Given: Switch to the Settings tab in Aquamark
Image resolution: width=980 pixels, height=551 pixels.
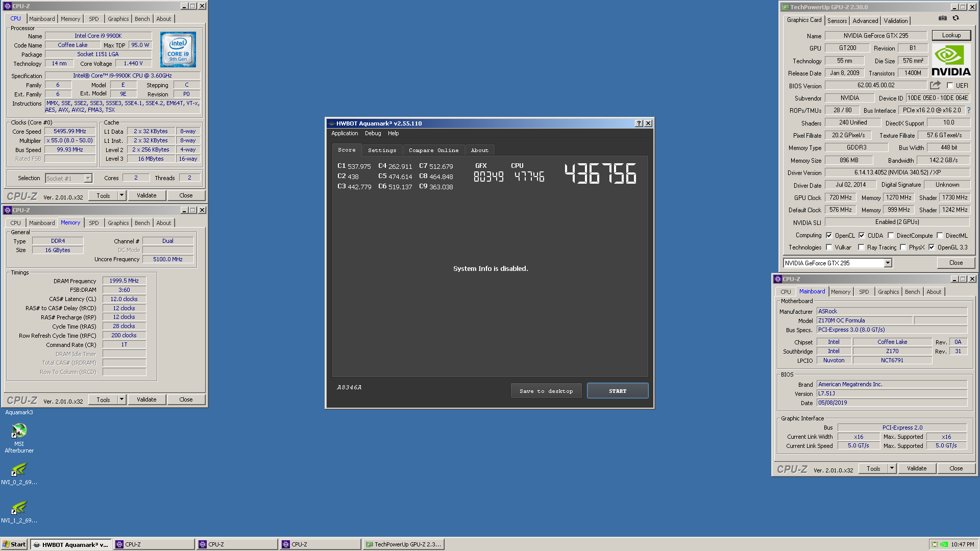Looking at the screenshot, I should (x=382, y=150).
